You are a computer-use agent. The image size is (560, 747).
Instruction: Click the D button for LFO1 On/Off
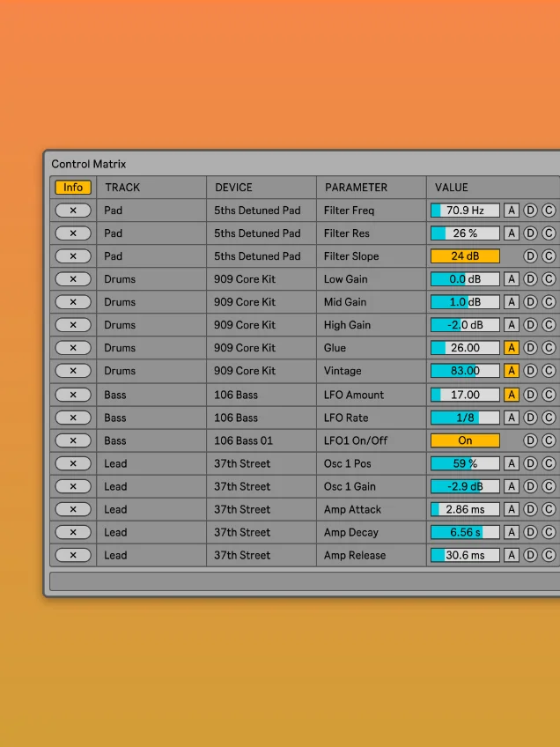[530, 440]
